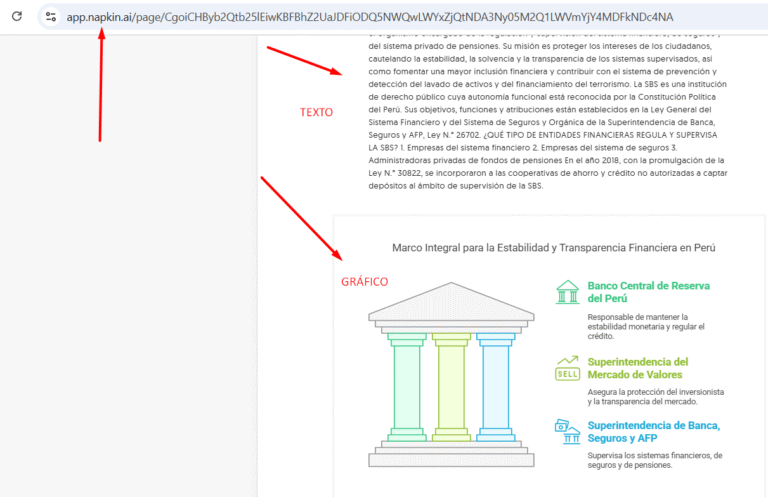Viewport: 768px width, 497px height.
Task: Click the line mentioning Ley N.° 30822
Action: (548, 173)
